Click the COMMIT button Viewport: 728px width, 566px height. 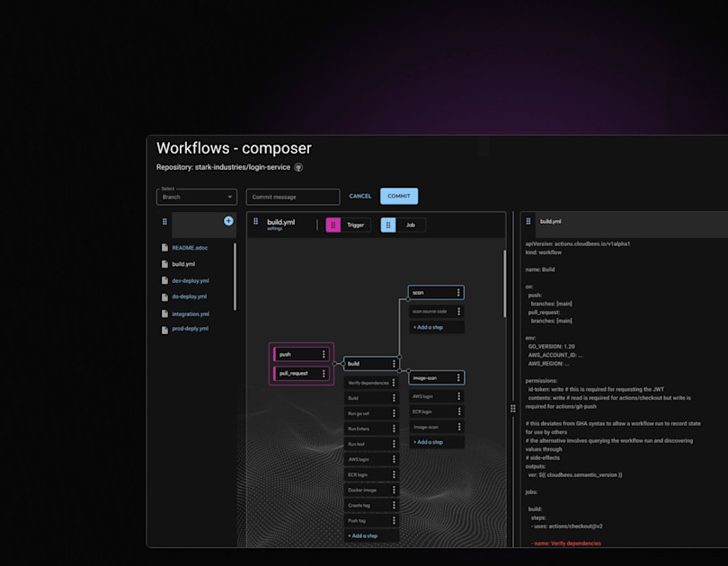[399, 196]
